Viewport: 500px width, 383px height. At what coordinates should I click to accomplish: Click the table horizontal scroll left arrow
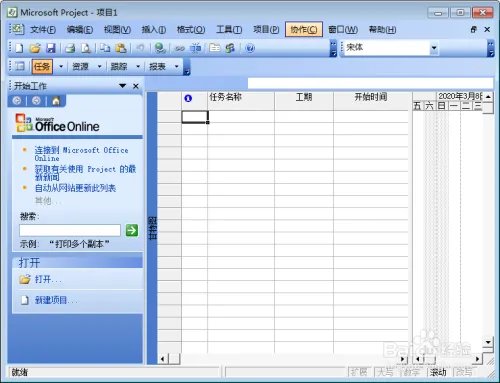pos(163,359)
